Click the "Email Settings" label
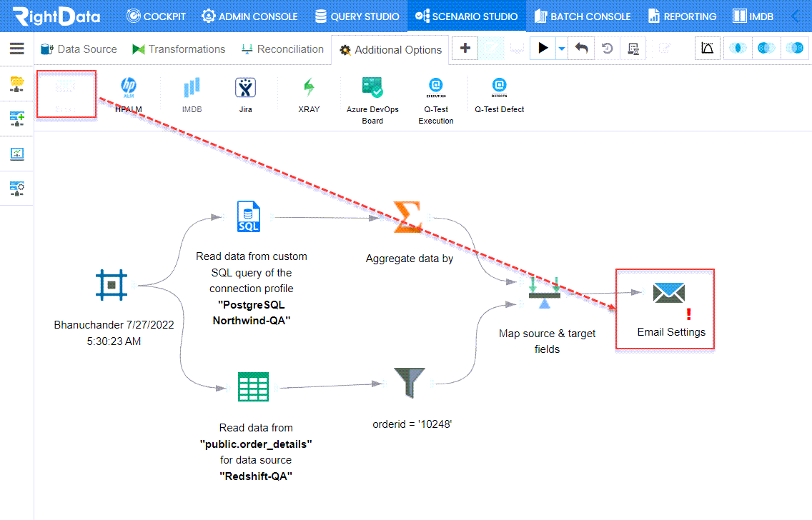This screenshot has height=520, width=812. (x=671, y=332)
